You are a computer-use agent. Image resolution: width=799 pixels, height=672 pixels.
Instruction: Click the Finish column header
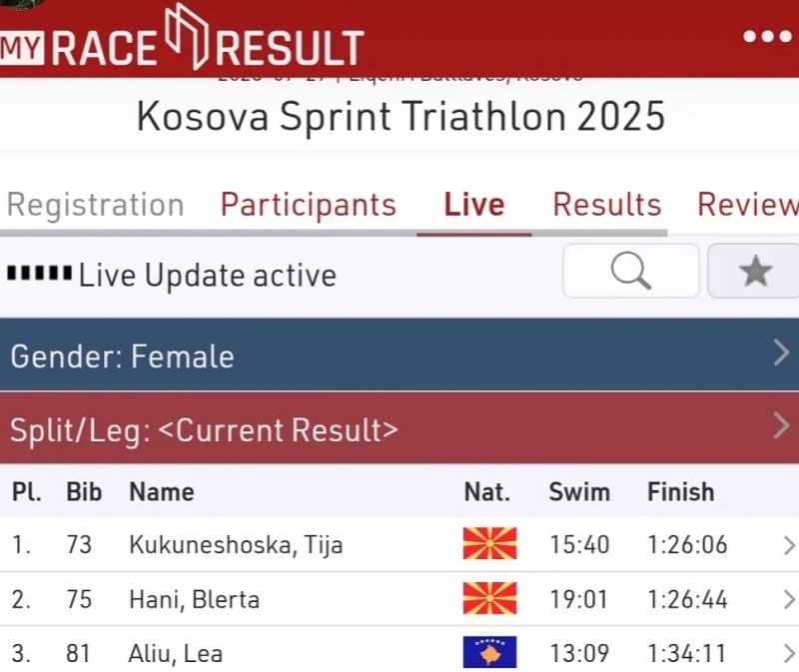(x=681, y=491)
